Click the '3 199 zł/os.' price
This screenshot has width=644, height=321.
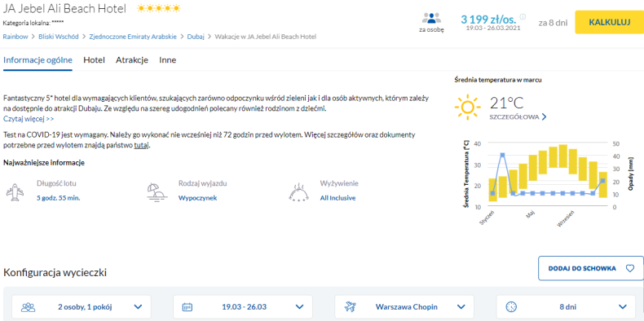(488, 19)
